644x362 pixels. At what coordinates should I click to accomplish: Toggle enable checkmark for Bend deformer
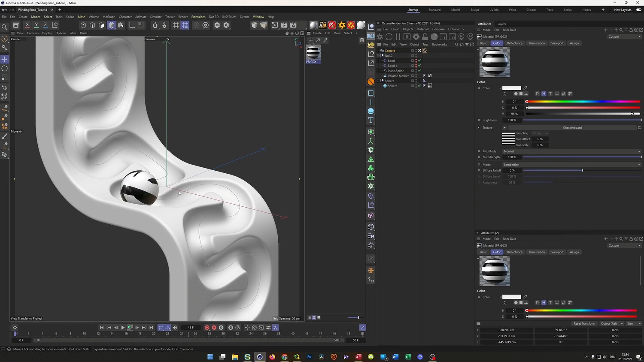419,60
